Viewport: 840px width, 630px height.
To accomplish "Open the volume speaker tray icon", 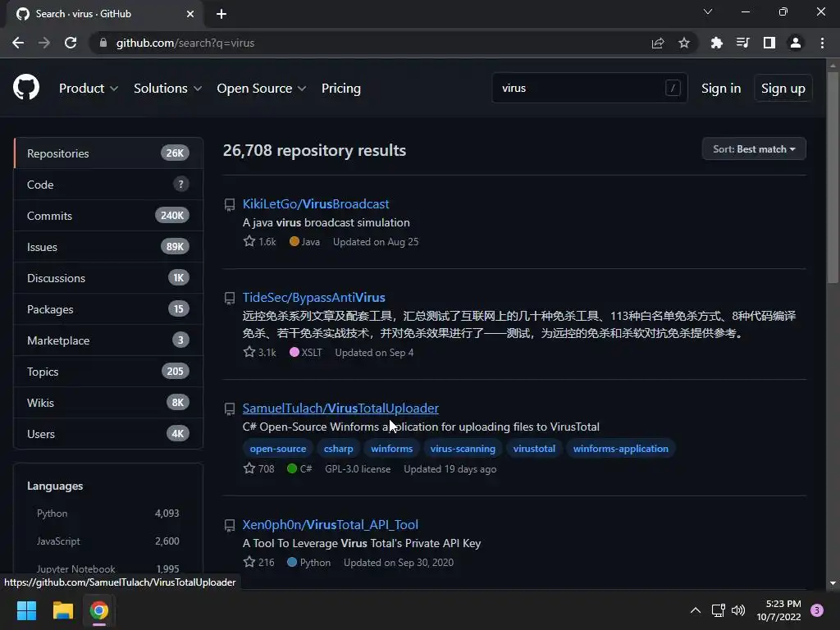I will [738, 610].
